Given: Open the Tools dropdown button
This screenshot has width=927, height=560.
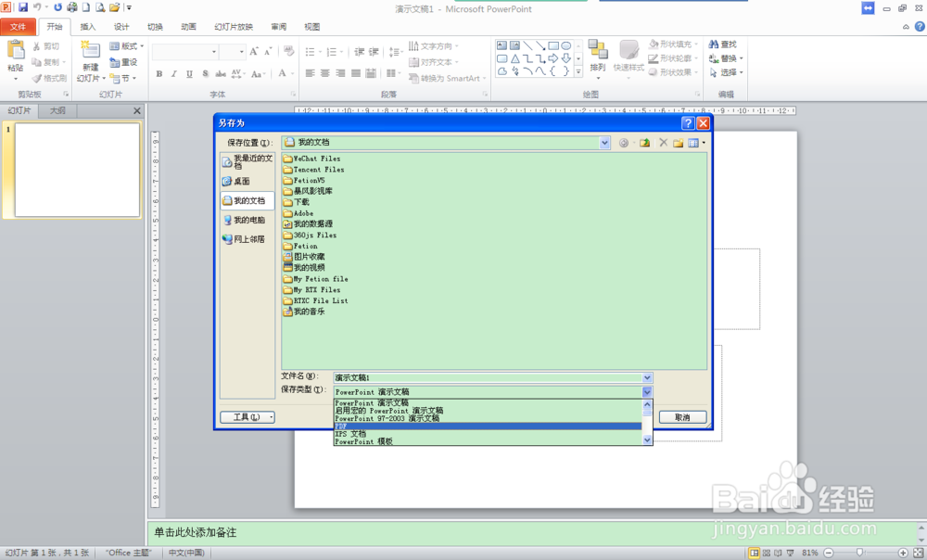Looking at the screenshot, I should point(248,417).
